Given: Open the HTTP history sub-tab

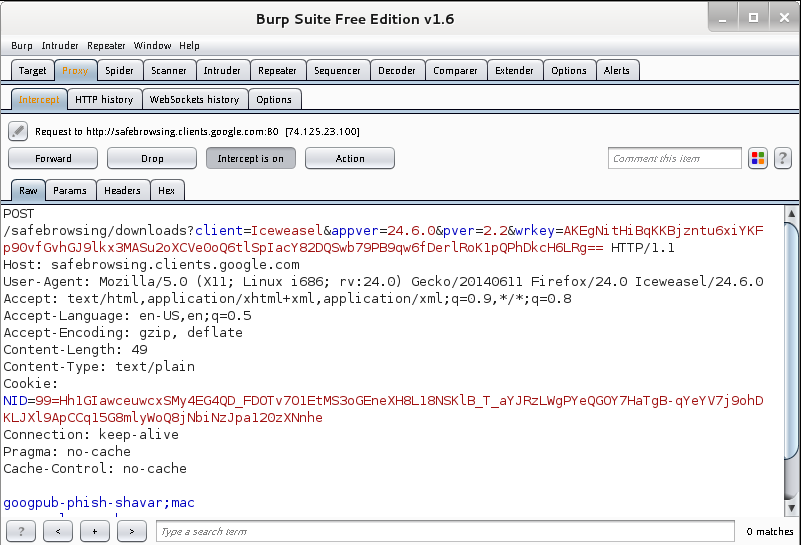Looking at the screenshot, I should point(104,100).
